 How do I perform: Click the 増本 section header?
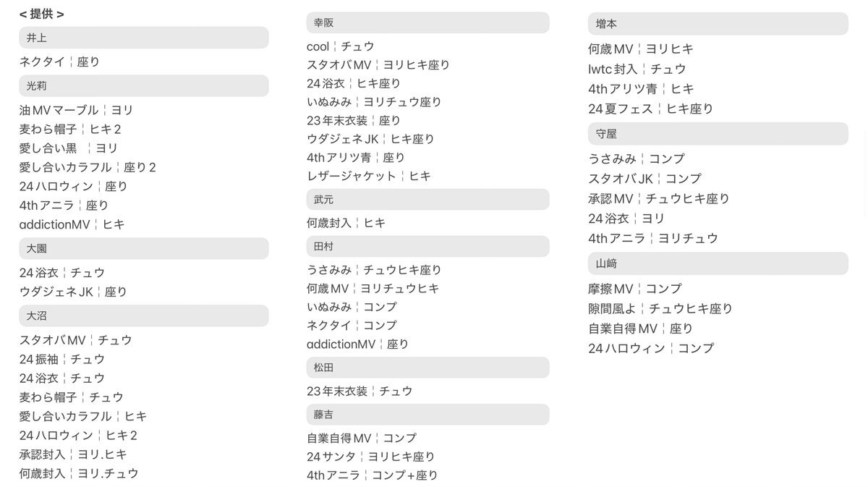pyautogui.click(x=718, y=24)
